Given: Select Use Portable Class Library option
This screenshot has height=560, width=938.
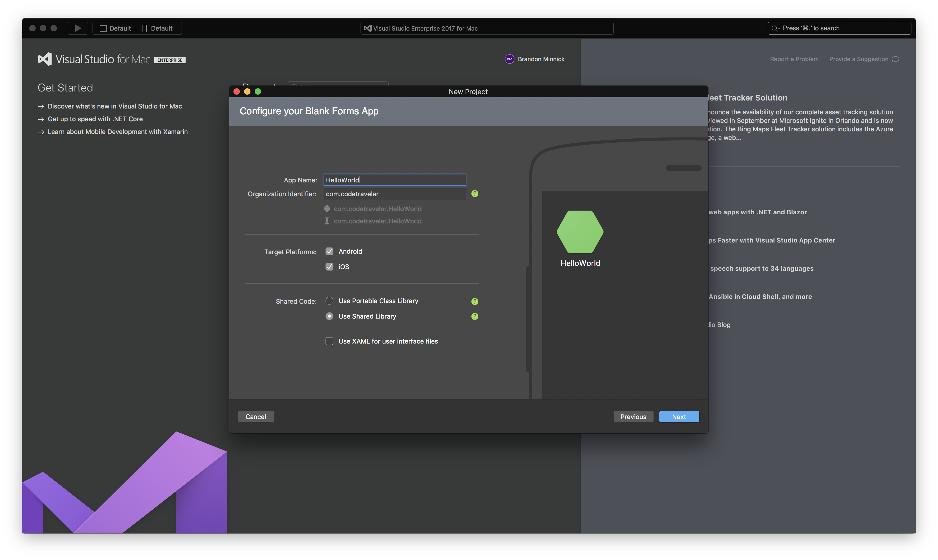Looking at the screenshot, I should pos(329,301).
